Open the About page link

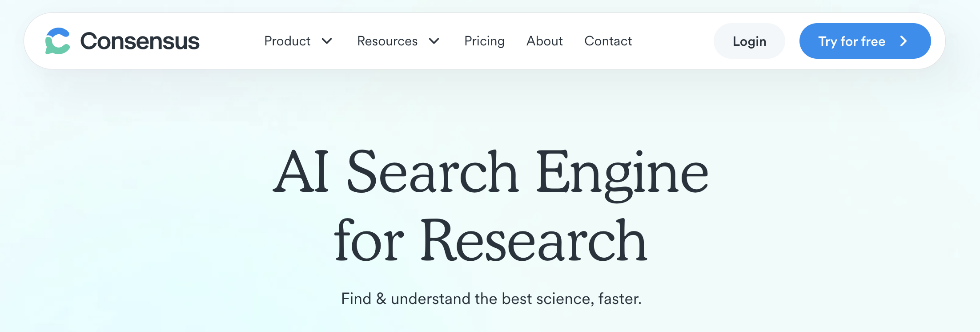click(545, 41)
